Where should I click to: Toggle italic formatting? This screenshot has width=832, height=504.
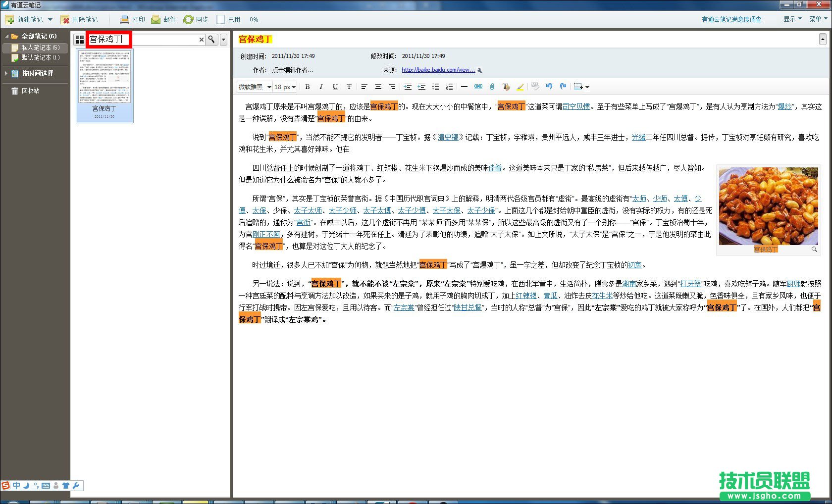pos(321,87)
